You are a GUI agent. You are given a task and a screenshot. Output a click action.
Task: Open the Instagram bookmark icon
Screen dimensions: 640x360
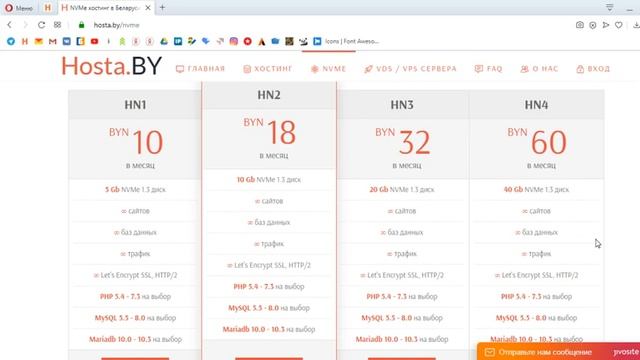click(233, 41)
